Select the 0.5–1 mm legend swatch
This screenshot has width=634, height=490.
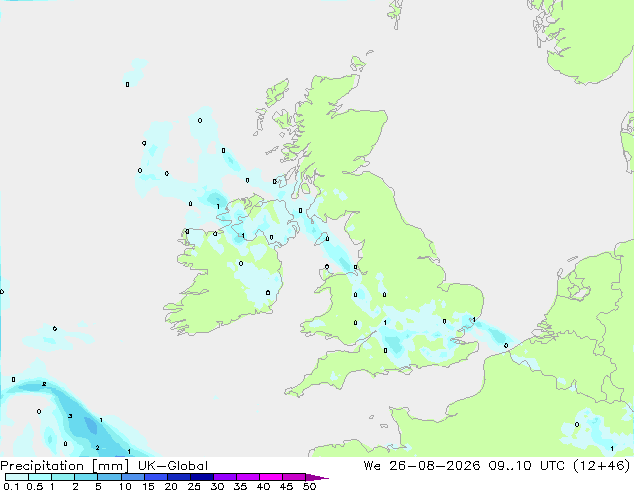pos(40,477)
